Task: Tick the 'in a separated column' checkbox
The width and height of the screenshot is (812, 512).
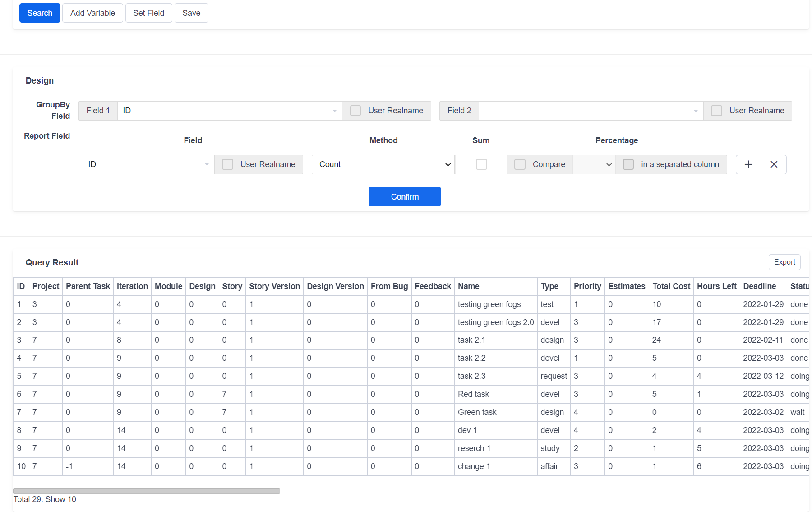Action: pyautogui.click(x=628, y=164)
